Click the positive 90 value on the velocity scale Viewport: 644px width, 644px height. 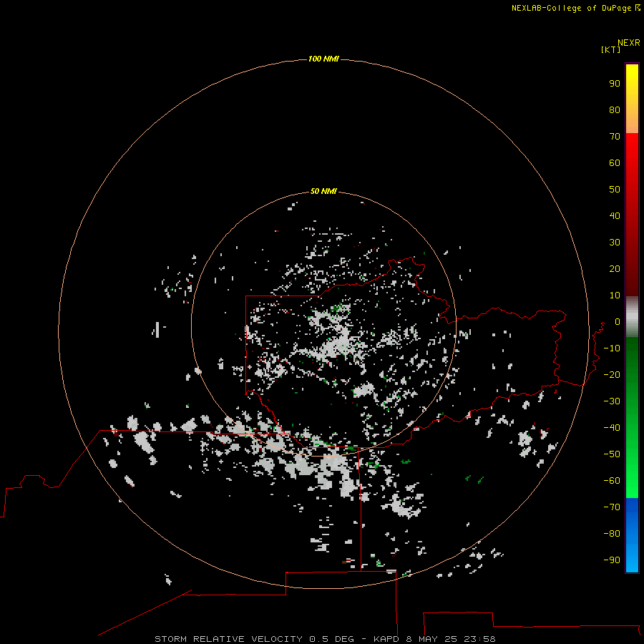(615, 84)
